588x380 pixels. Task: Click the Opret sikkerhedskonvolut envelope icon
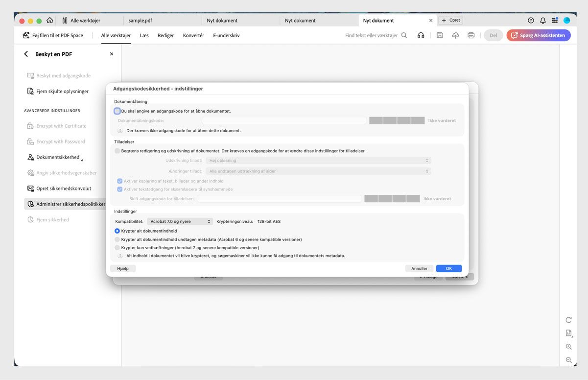click(x=30, y=189)
